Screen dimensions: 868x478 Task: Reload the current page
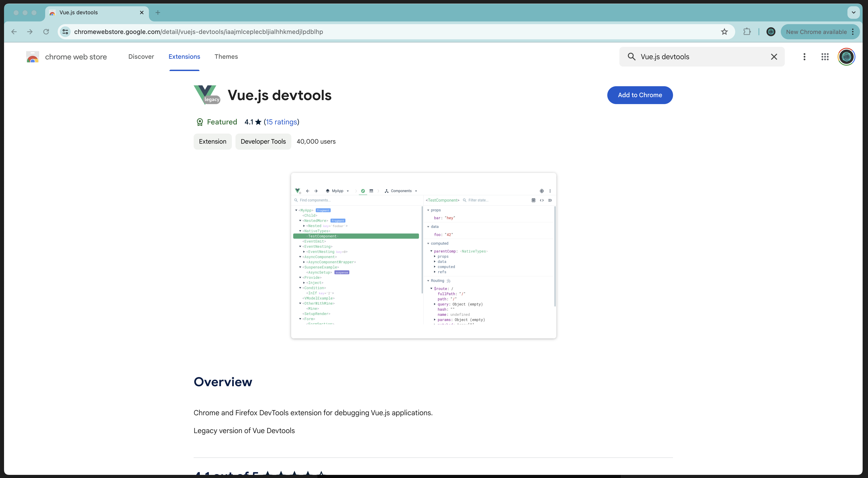pos(46,32)
